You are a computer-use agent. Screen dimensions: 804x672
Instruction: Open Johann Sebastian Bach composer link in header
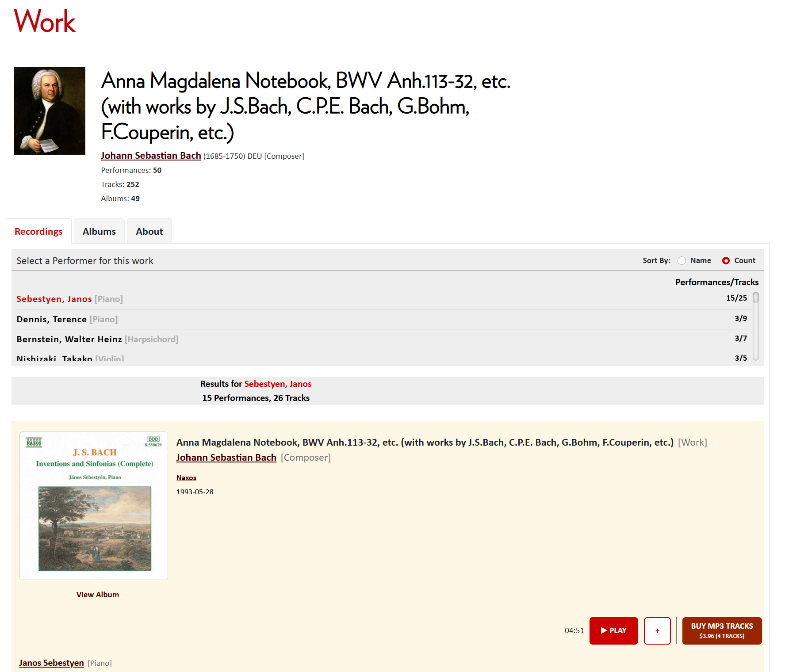coord(151,156)
